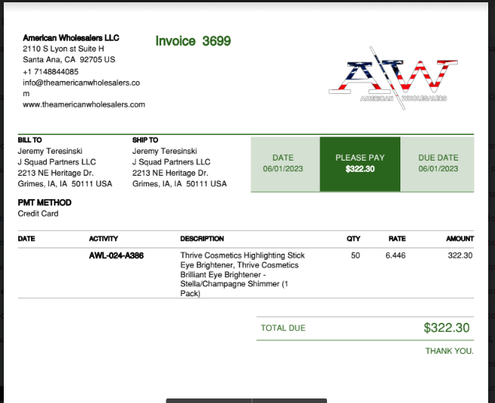
Task: Click the total amount $322.30
Action: (447, 328)
